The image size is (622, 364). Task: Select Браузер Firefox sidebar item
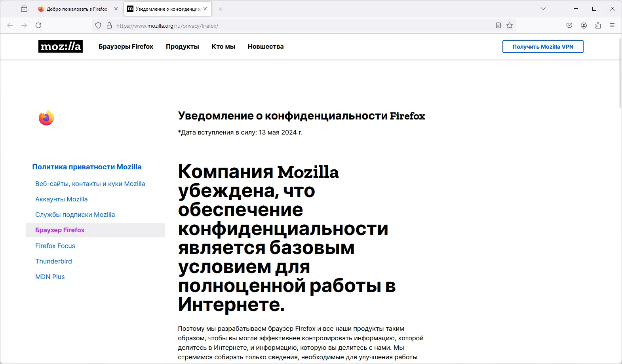pos(95,230)
